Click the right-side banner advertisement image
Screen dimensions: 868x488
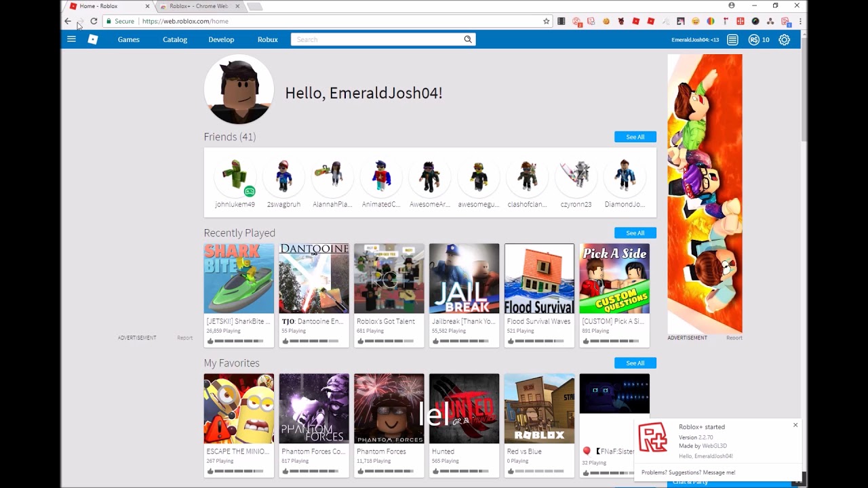(705, 193)
